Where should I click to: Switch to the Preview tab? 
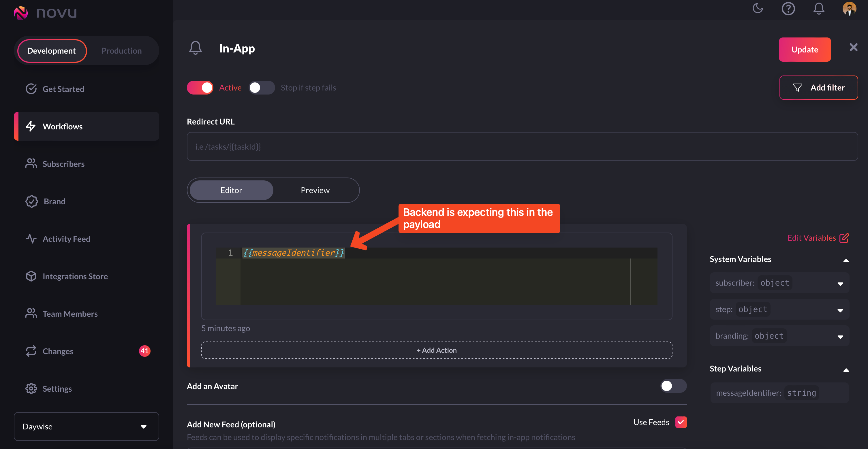(x=315, y=190)
